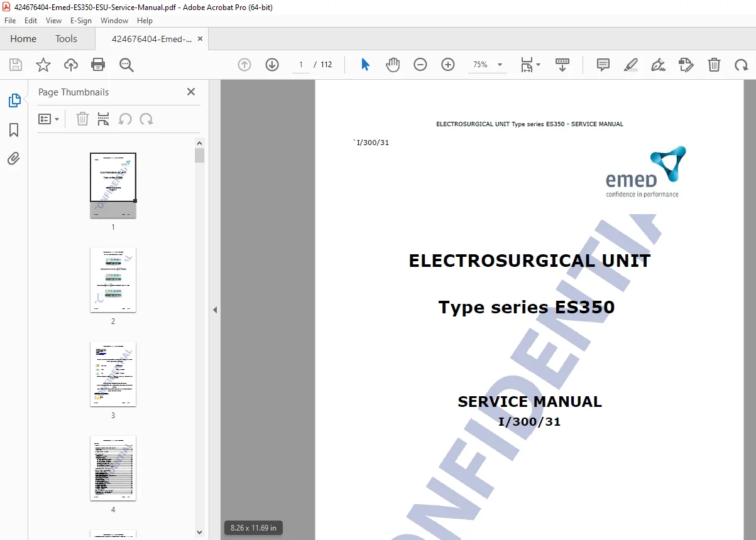Open the File menu
Image resolution: width=756 pixels, height=540 pixels.
pos(10,21)
